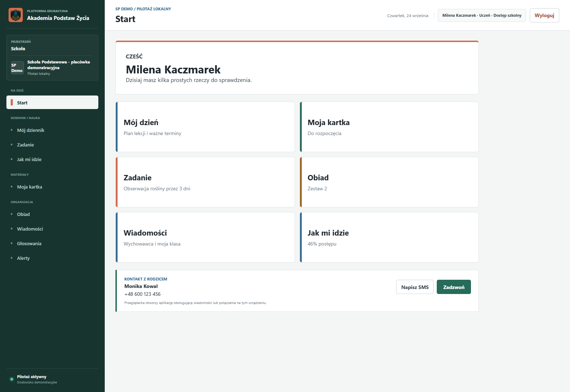Viewport: 570px width, 392px height.
Task: Open Głosowania in the sidebar
Action: (52, 243)
